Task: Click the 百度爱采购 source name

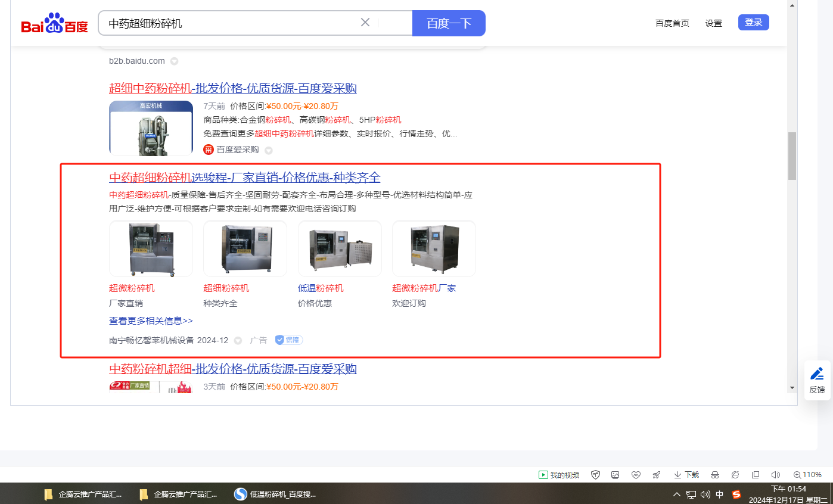Action: pos(238,150)
